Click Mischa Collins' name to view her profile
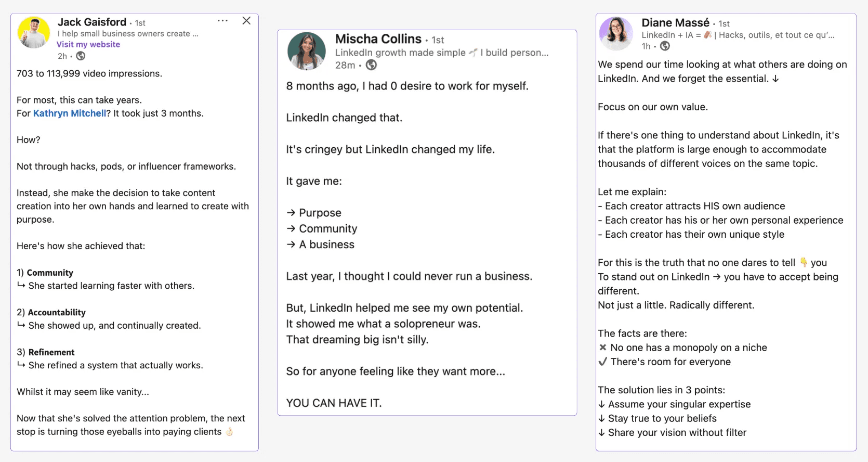This screenshot has height=462, width=868. (378, 38)
